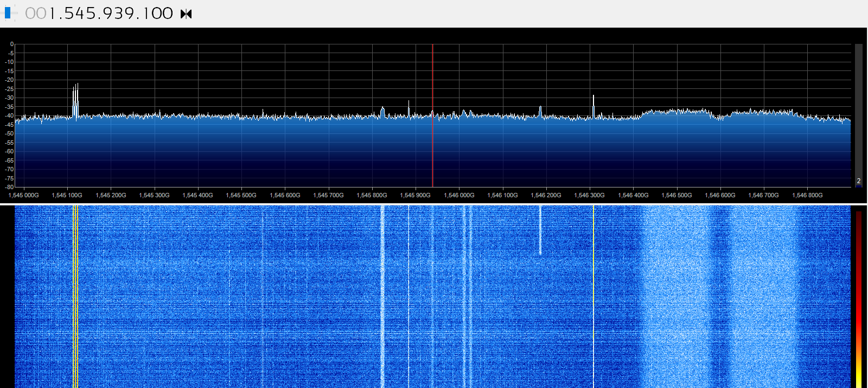Click the 1,546 000G frequency axis label

[x=459, y=195]
